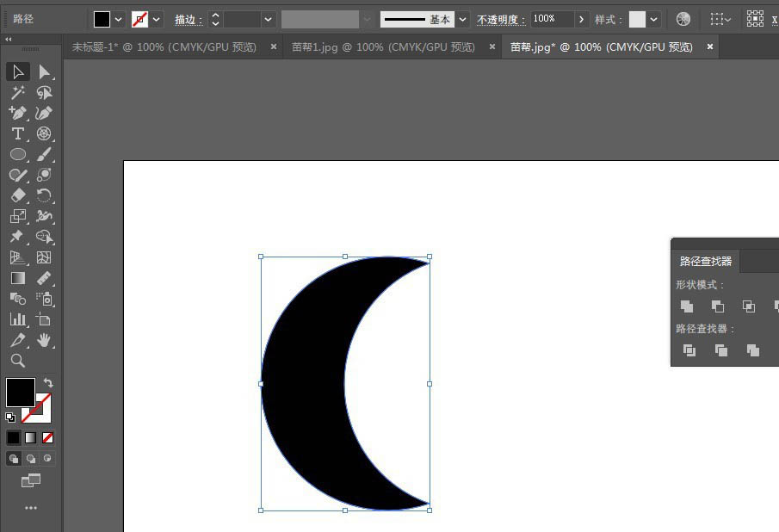Set paint type to solid Color
This screenshot has height=532, width=779.
click(x=14, y=437)
